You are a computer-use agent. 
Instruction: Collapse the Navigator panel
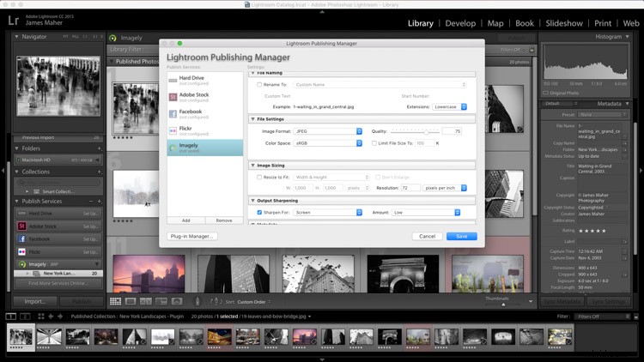pos(17,37)
